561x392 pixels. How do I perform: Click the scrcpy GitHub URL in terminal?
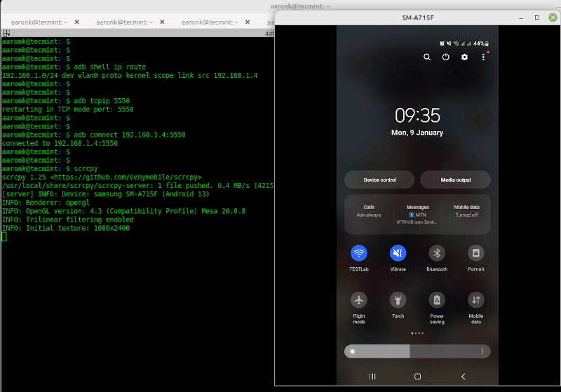[x=126, y=177]
